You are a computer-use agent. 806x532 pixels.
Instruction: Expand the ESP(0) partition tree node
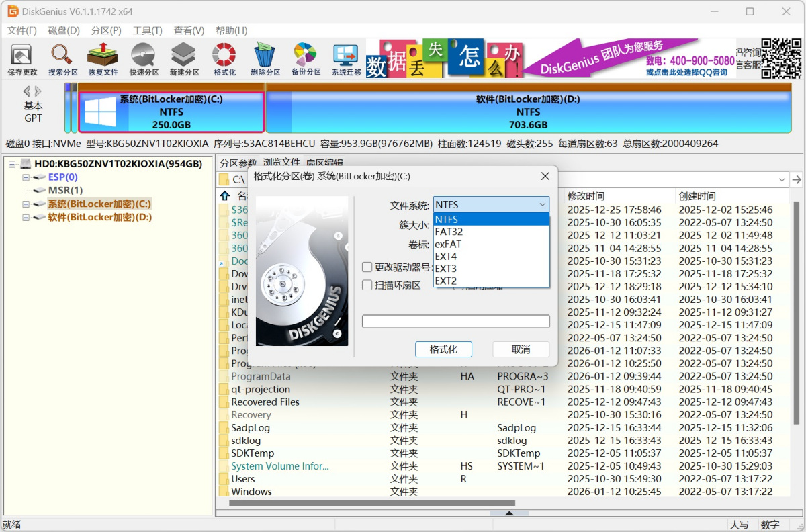(x=26, y=177)
